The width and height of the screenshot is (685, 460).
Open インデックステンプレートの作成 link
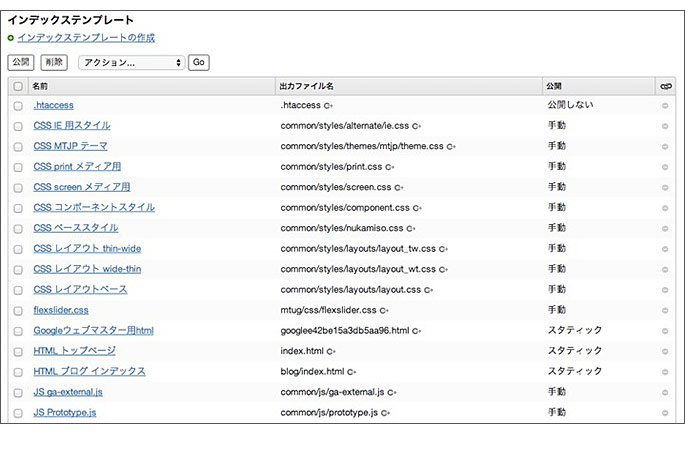click(86, 38)
